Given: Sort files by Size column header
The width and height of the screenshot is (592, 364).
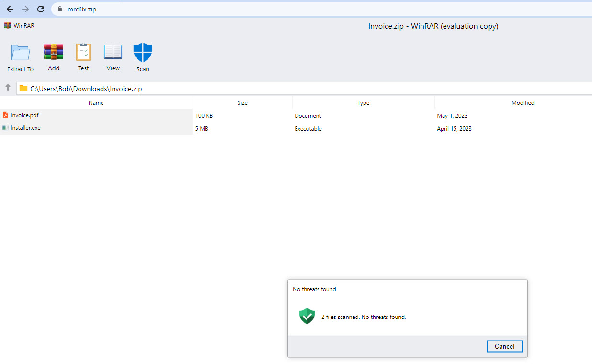Looking at the screenshot, I should [242, 103].
